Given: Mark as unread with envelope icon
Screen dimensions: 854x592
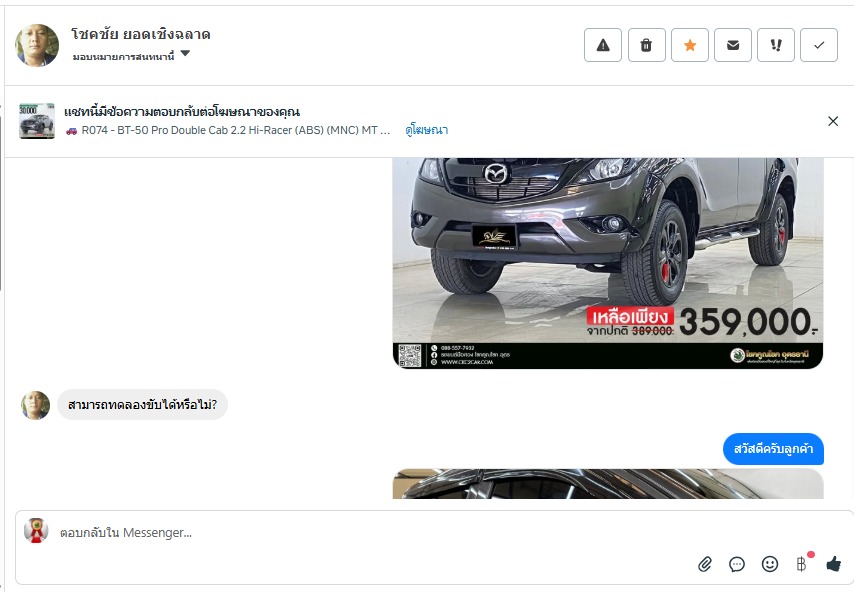Looking at the screenshot, I should (x=733, y=45).
